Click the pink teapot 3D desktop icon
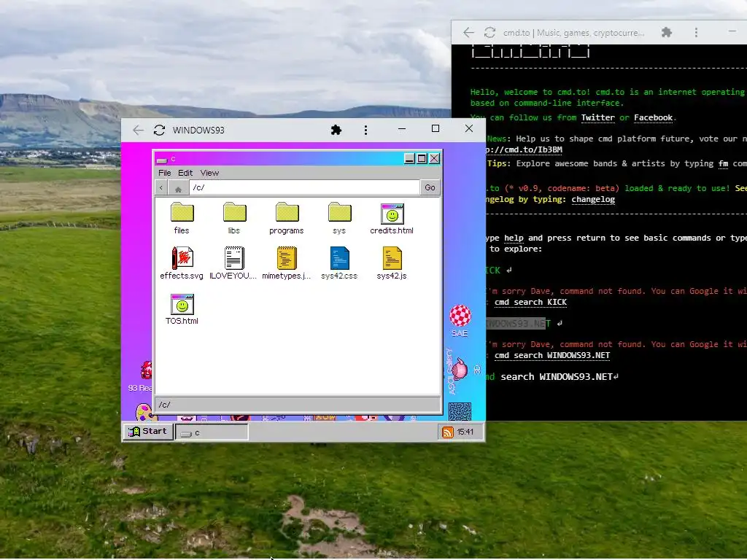The width and height of the screenshot is (747, 560). 460,369
